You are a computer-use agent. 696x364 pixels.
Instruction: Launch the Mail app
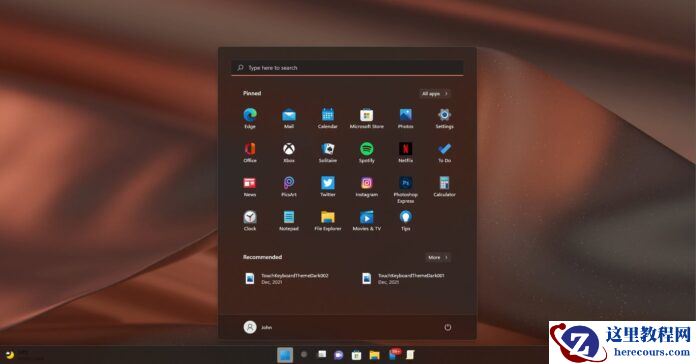click(x=289, y=118)
